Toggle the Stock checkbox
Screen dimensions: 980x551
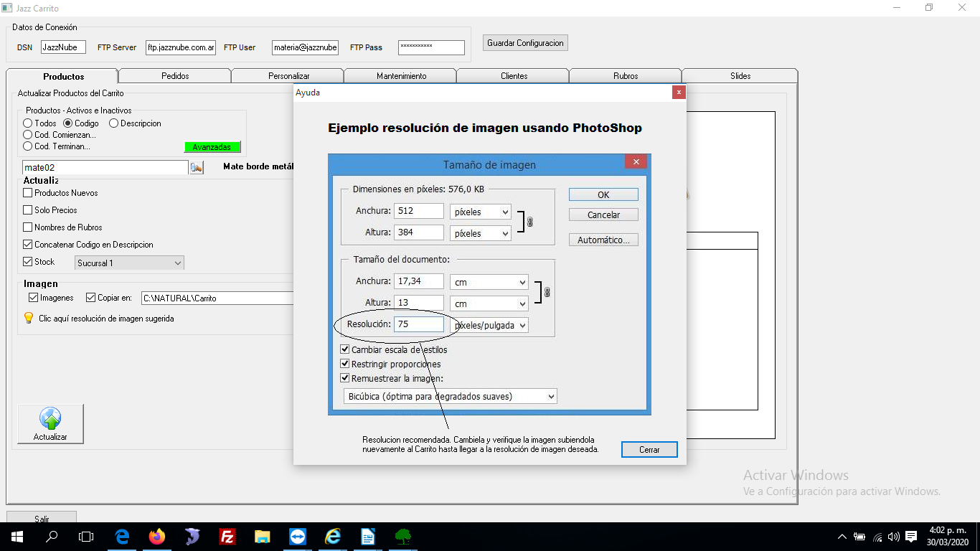[28, 262]
